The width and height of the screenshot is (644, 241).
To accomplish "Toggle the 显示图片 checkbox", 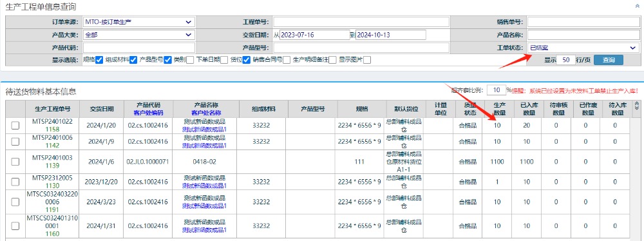I will [x=367, y=60].
